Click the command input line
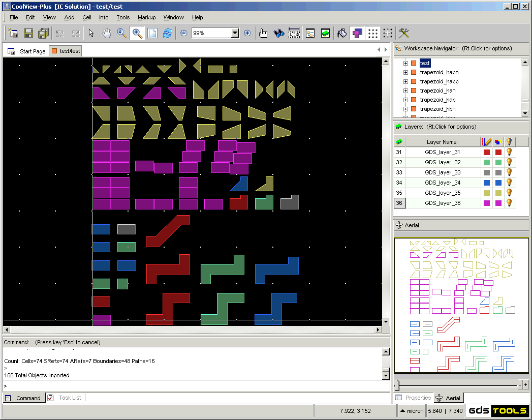The height and width of the screenshot is (420, 532). [196, 386]
